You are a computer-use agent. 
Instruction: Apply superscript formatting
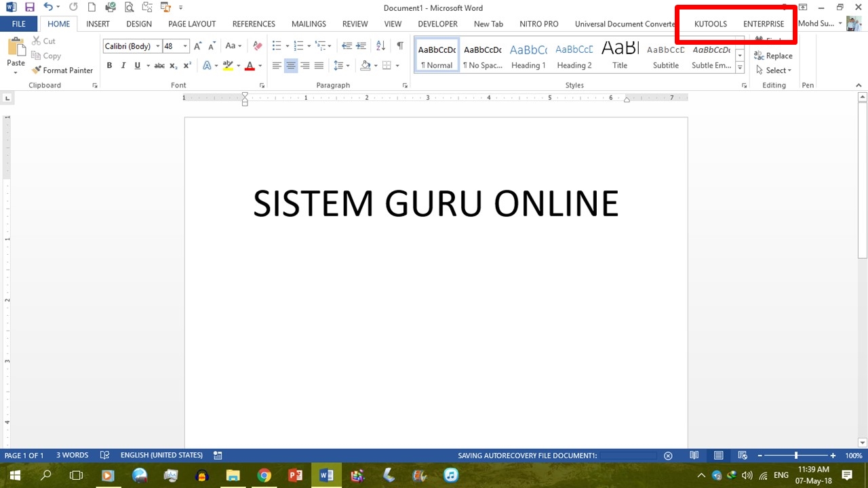click(x=187, y=66)
